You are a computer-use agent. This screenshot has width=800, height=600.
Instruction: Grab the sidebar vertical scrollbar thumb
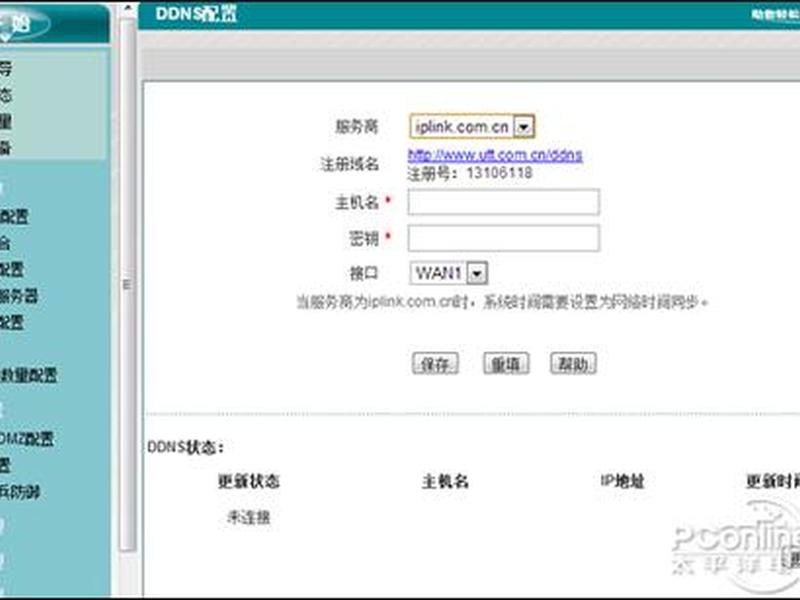coord(128,285)
